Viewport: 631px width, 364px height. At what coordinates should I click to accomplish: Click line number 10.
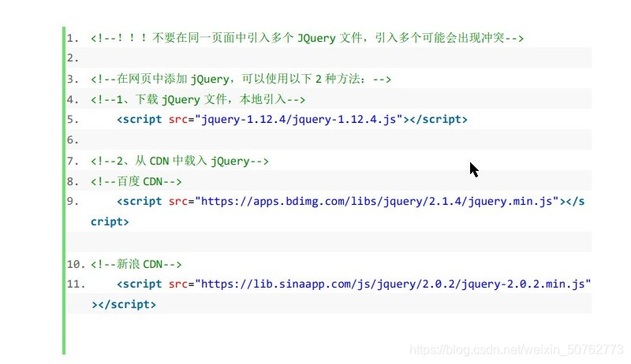[76, 265]
